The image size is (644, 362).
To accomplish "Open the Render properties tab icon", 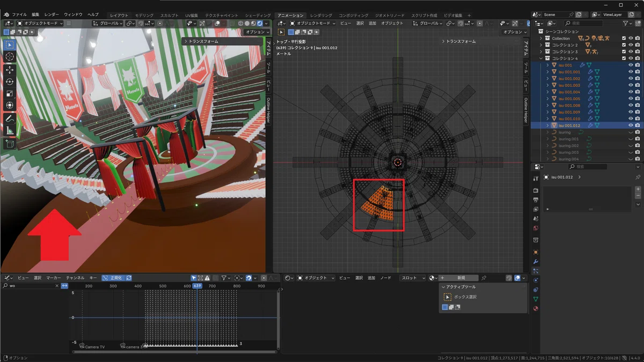I will point(536,190).
